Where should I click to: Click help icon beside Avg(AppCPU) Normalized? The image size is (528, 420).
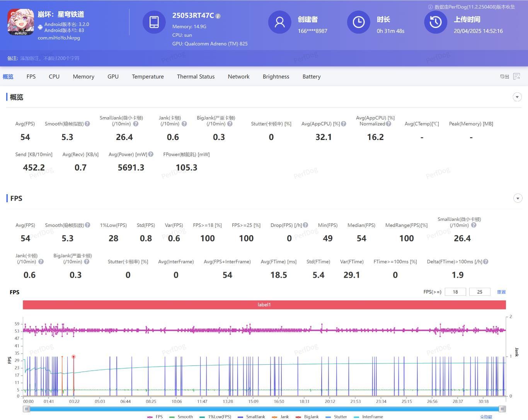(x=388, y=124)
